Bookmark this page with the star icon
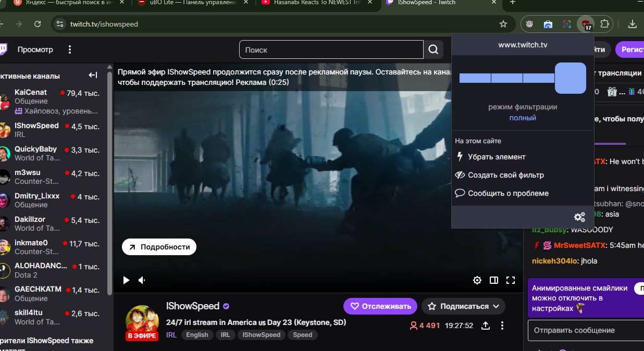Viewport: 644px width, 351px height. click(503, 24)
